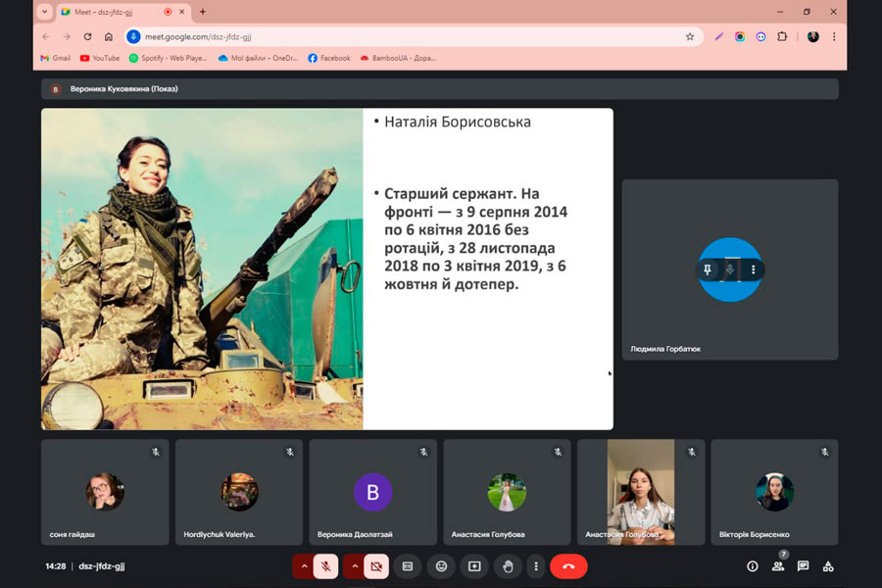Select Hordiychuk Valeriya participant tile

(239, 492)
